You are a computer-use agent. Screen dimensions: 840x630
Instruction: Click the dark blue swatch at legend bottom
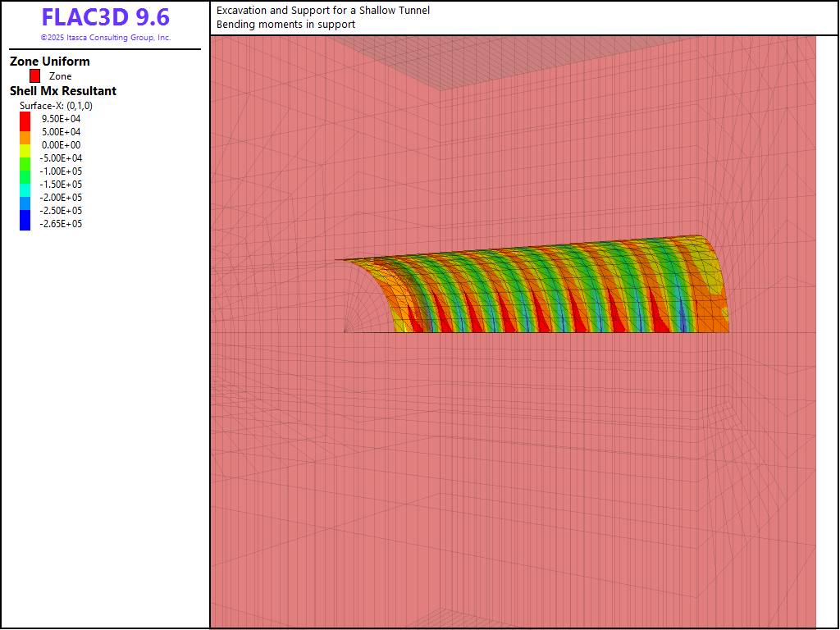pos(25,221)
